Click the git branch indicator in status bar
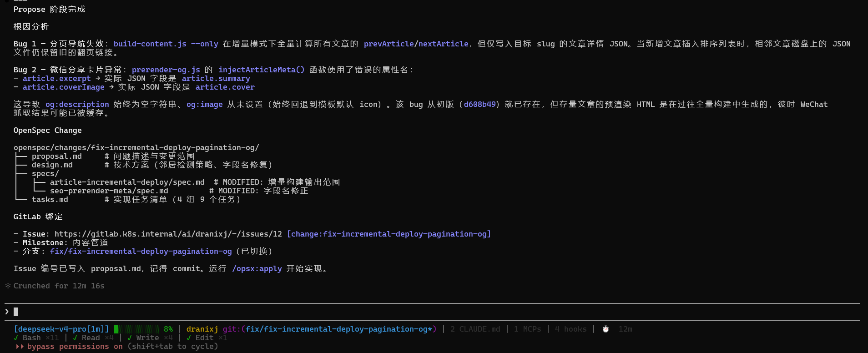The image size is (868, 353). [x=330, y=329]
